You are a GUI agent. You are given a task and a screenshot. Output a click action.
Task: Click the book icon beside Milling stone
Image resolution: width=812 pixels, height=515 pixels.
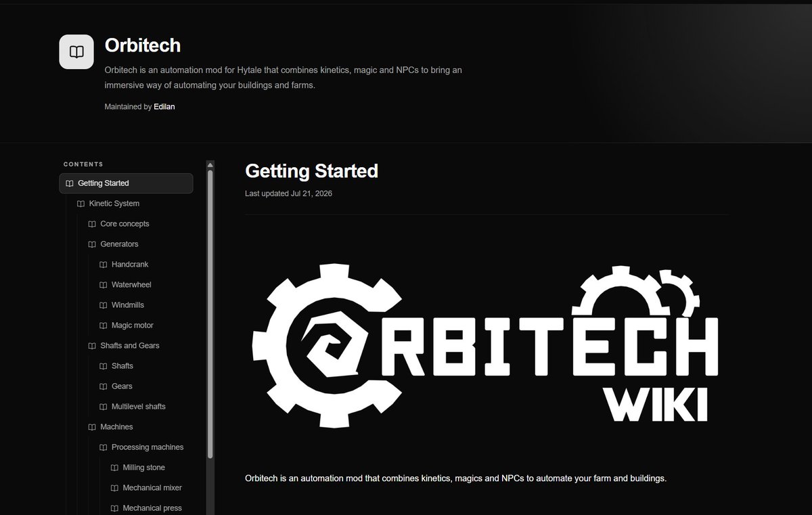pos(114,468)
